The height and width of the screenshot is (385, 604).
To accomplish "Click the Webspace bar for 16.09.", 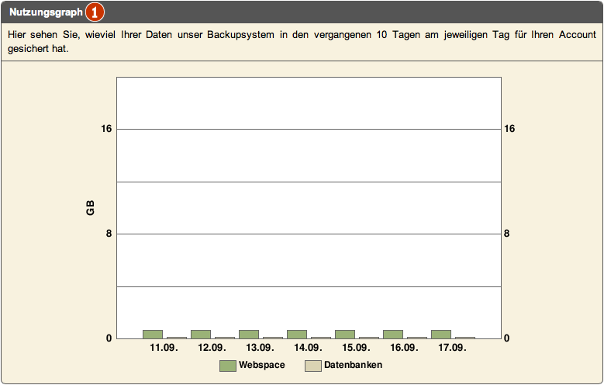I will (x=393, y=334).
